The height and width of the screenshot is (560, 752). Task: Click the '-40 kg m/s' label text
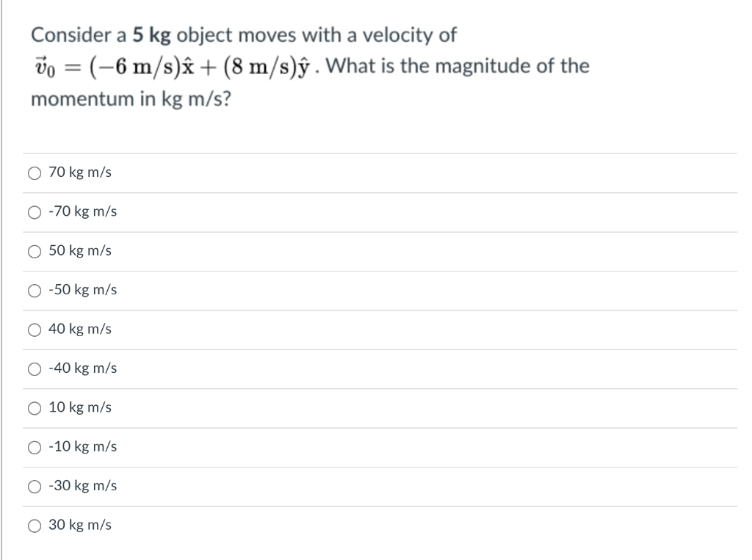pyautogui.click(x=82, y=368)
